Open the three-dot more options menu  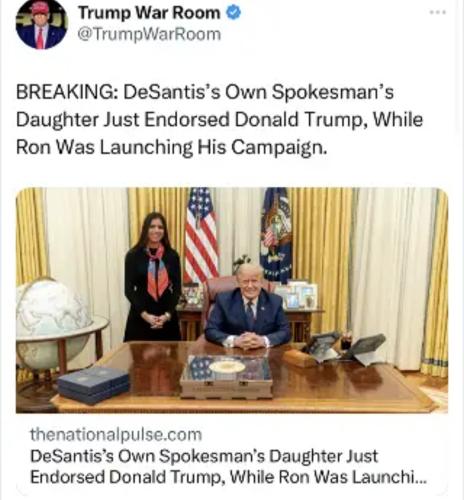[x=437, y=12]
